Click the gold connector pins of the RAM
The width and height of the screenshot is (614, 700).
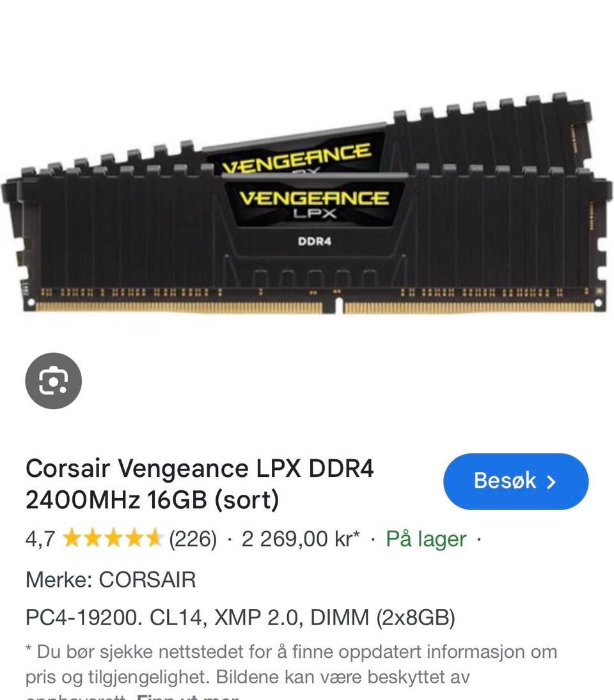314,307
